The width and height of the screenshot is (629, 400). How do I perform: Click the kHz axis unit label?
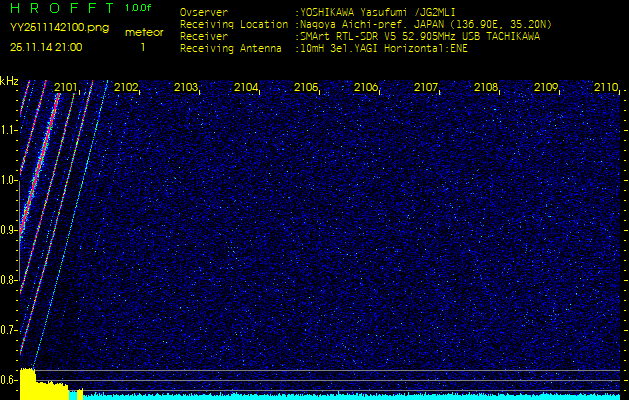click(x=9, y=81)
